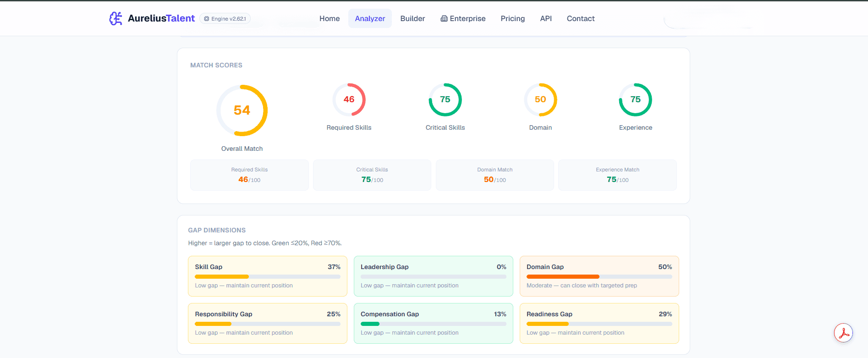This screenshot has width=868, height=358.
Task: Click the Domain Gap progress bar
Action: 599,277
